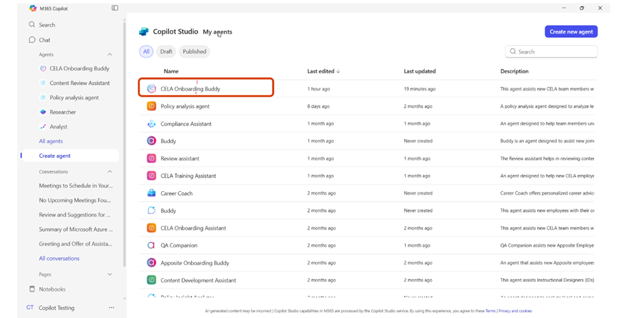
Task: Click Compliance Assistant row icon
Action: [151, 123]
